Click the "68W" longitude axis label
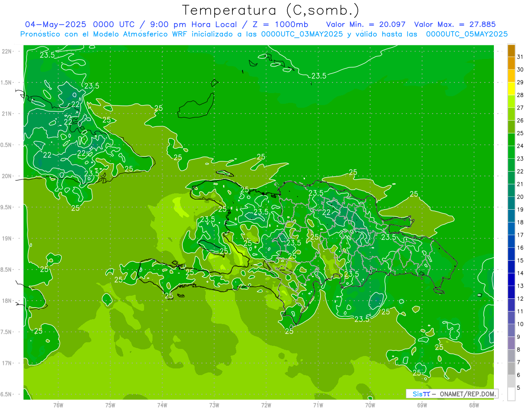Viewport: 532px width, 411px height. (474, 405)
